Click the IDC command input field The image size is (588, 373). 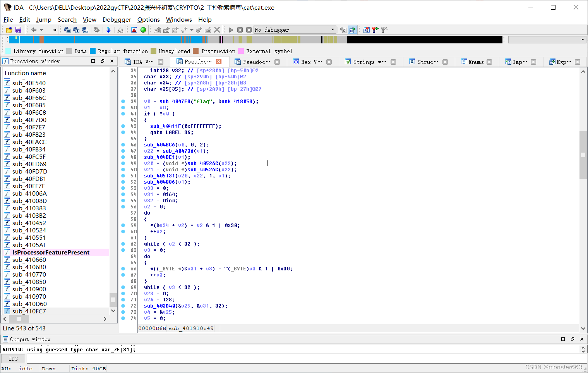click(307, 359)
